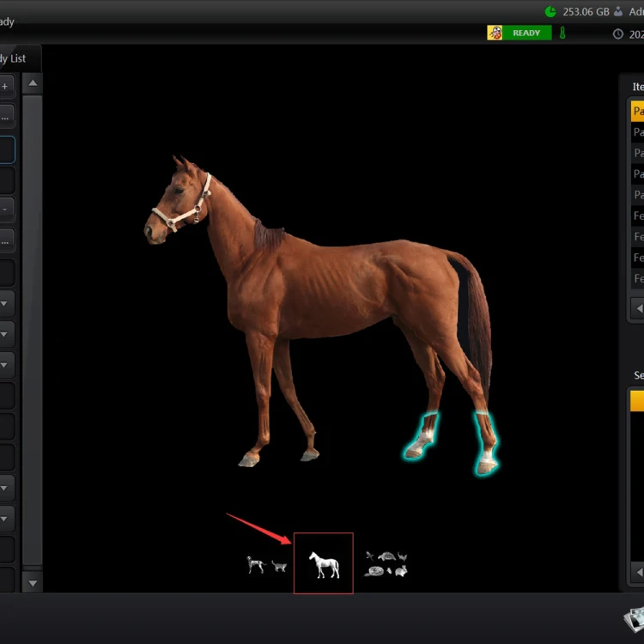Click the green READY status indicator
Screen dimensions: 644x644
(x=526, y=33)
